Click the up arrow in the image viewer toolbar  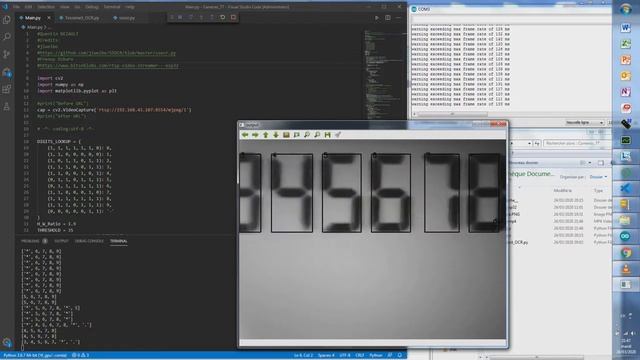(x=266, y=135)
